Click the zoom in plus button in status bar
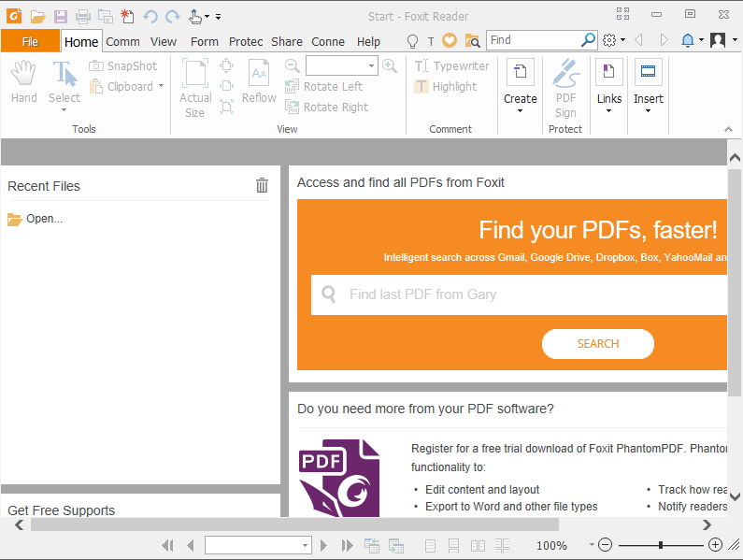 click(715, 544)
